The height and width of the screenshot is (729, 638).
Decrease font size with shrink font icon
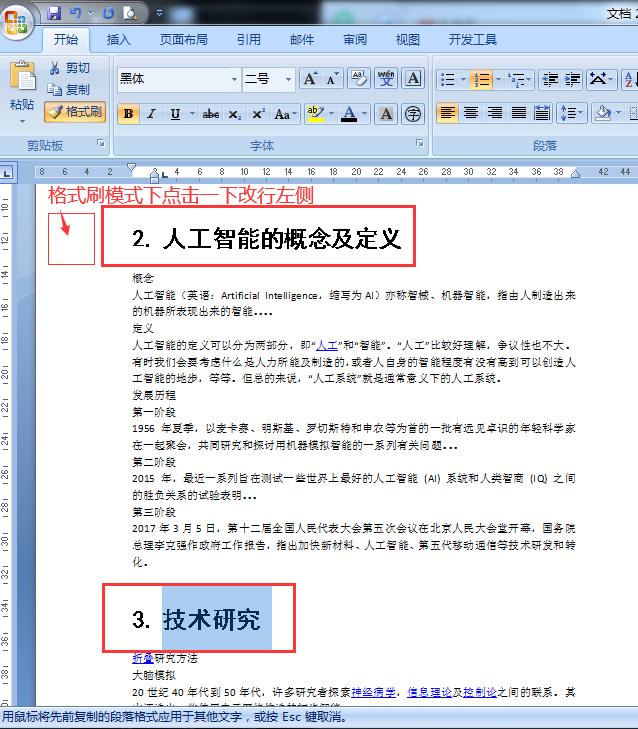tap(332, 79)
